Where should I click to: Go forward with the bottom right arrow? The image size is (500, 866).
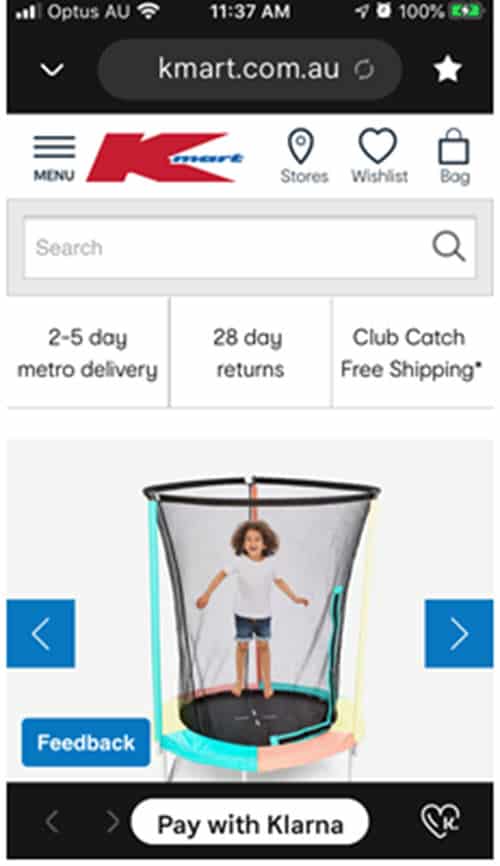[113, 821]
